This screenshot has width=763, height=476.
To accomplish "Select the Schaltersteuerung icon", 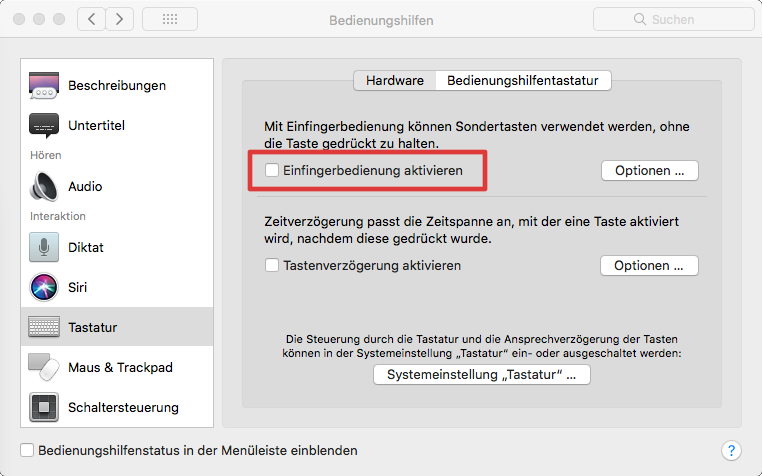I will 44,407.
